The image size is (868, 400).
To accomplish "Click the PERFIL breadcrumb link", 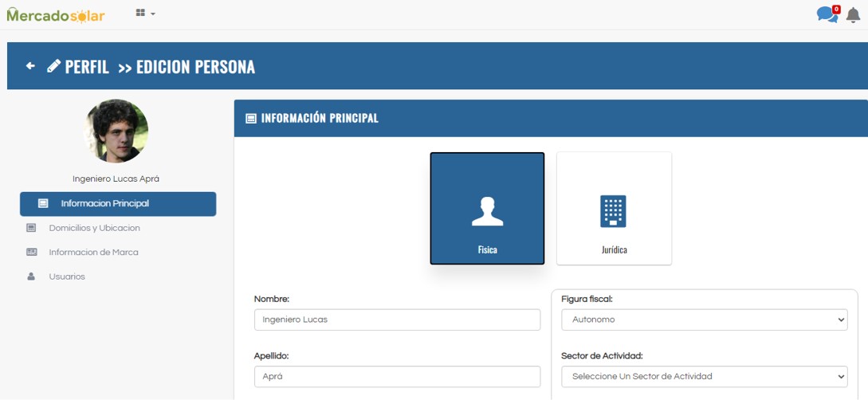I will click(86, 67).
